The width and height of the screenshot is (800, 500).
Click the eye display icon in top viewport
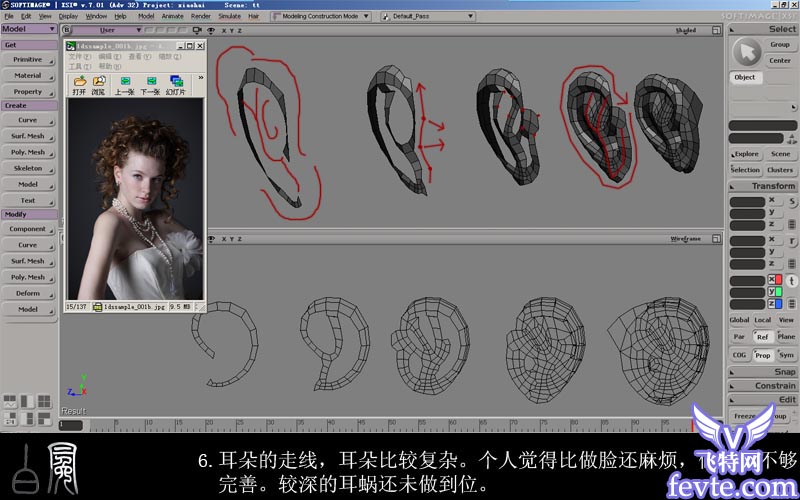point(211,31)
